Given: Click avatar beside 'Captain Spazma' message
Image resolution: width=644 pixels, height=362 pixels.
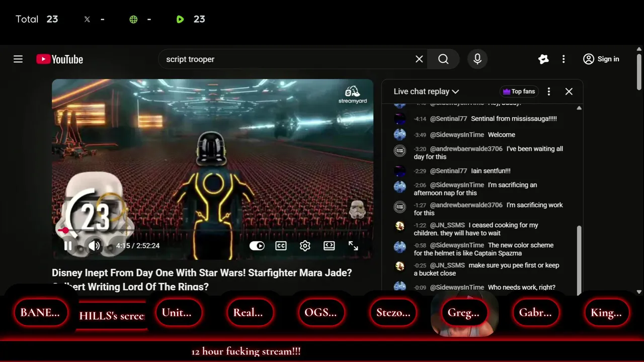Looking at the screenshot, I should pyautogui.click(x=400, y=246).
